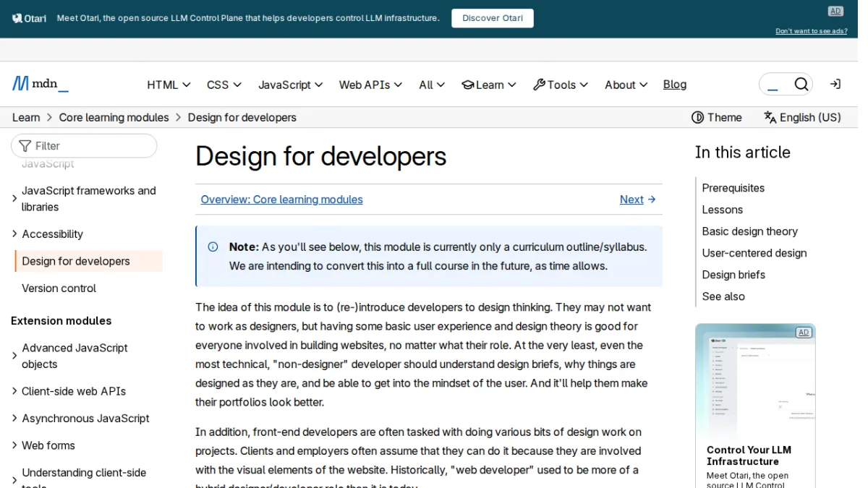
Task: Open the English (US) language selector
Action: 802,117
